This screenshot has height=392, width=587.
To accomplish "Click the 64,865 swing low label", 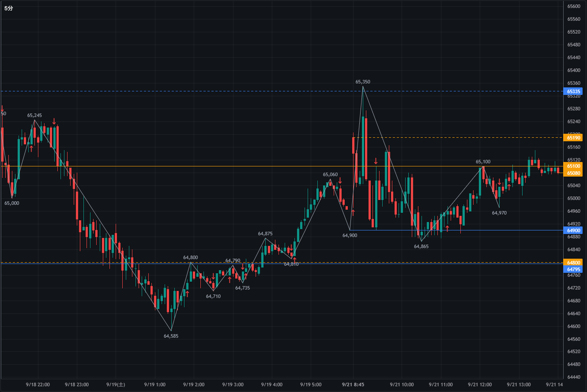I will pos(421,246).
